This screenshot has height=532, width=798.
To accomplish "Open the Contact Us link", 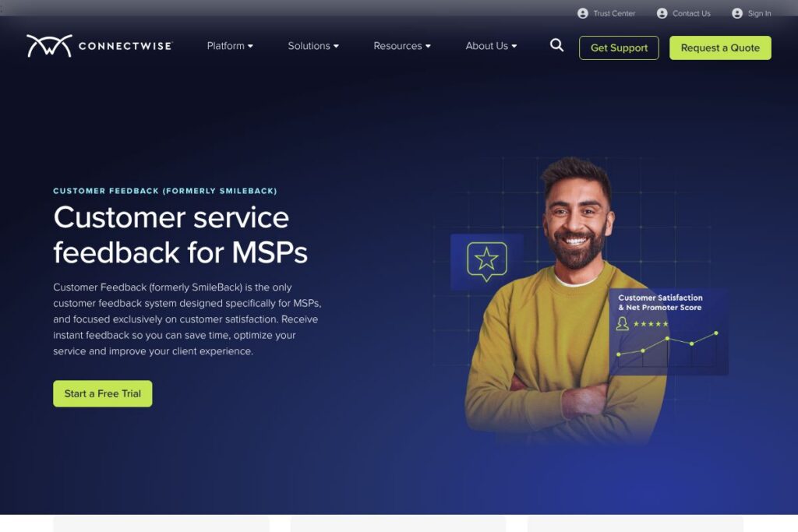I will pos(691,13).
